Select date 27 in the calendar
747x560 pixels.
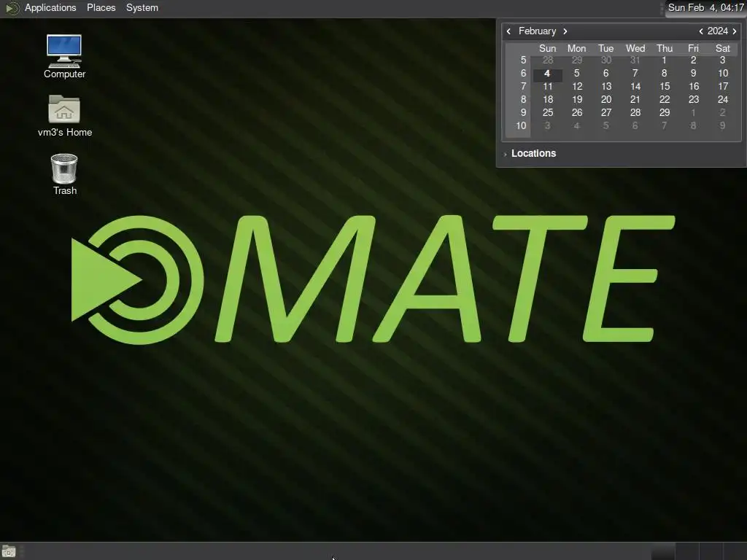[606, 112]
